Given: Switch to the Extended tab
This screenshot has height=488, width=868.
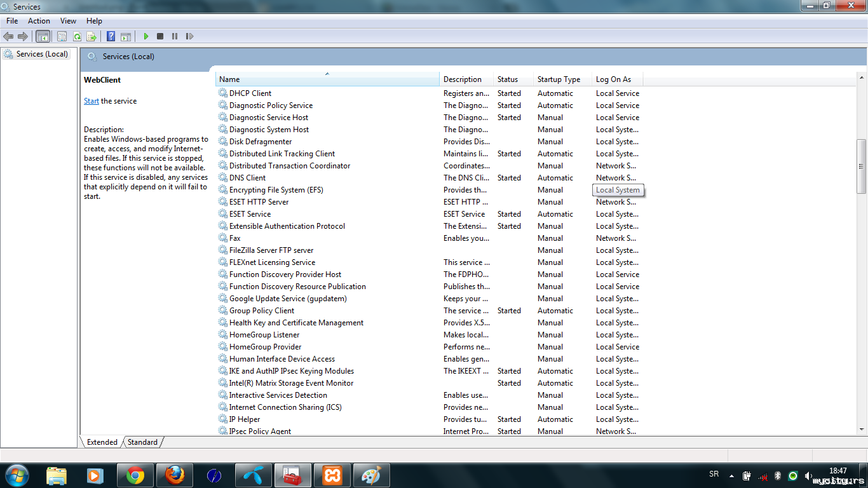Looking at the screenshot, I should point(102,442).
